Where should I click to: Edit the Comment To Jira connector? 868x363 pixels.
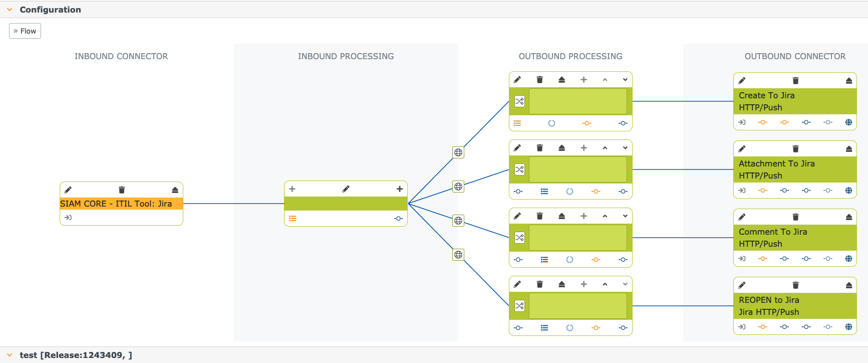(742, 217)
